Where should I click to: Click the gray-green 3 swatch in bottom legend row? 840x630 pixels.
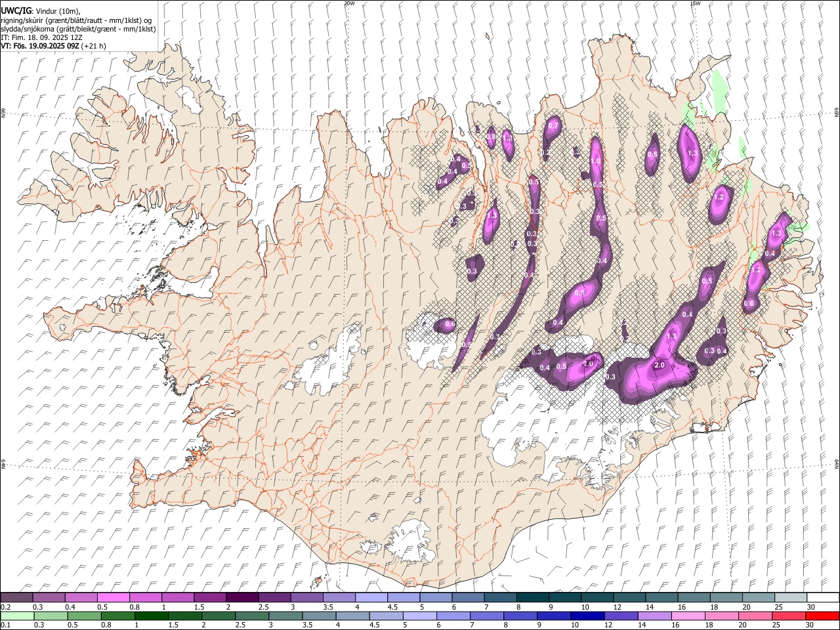point(285,616)
